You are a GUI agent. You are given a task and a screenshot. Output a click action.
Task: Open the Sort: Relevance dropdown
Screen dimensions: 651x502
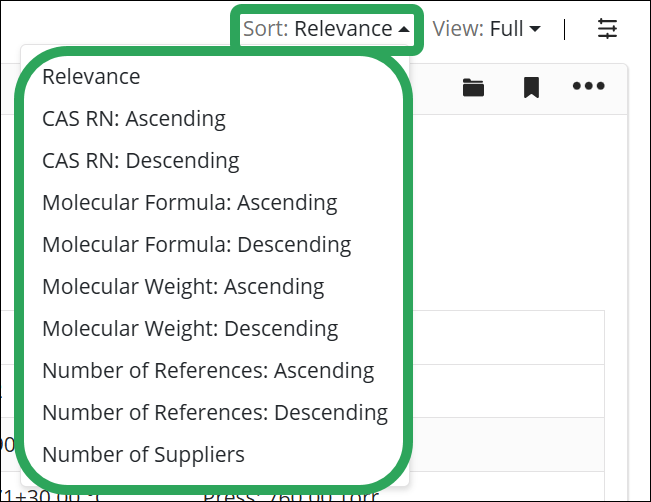326,29
